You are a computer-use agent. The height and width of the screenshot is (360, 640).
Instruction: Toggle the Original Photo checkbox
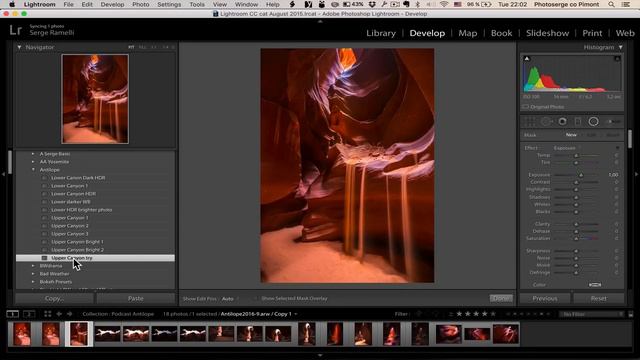526,107
